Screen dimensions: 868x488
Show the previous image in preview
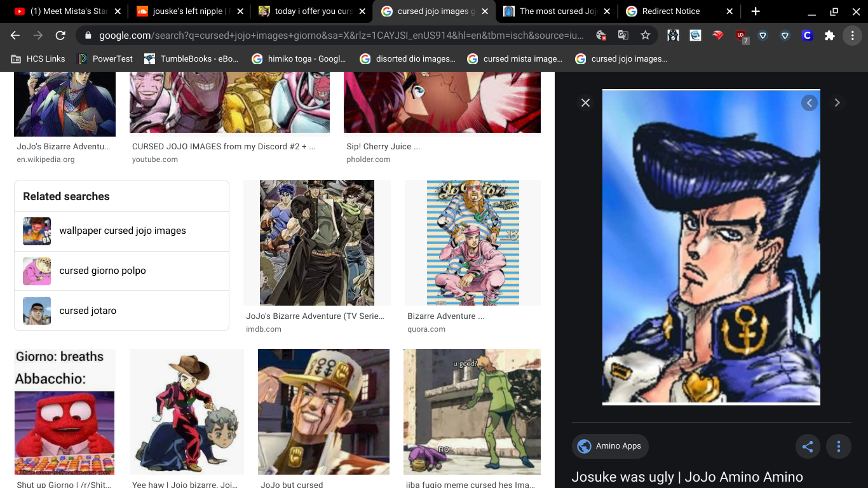point(809,103)
